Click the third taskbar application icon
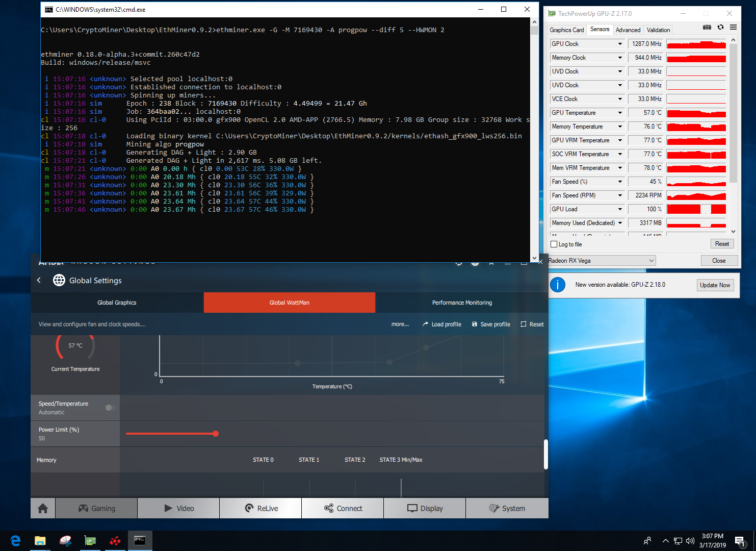Viewport: 756px width, 551px height. point(65,541)
